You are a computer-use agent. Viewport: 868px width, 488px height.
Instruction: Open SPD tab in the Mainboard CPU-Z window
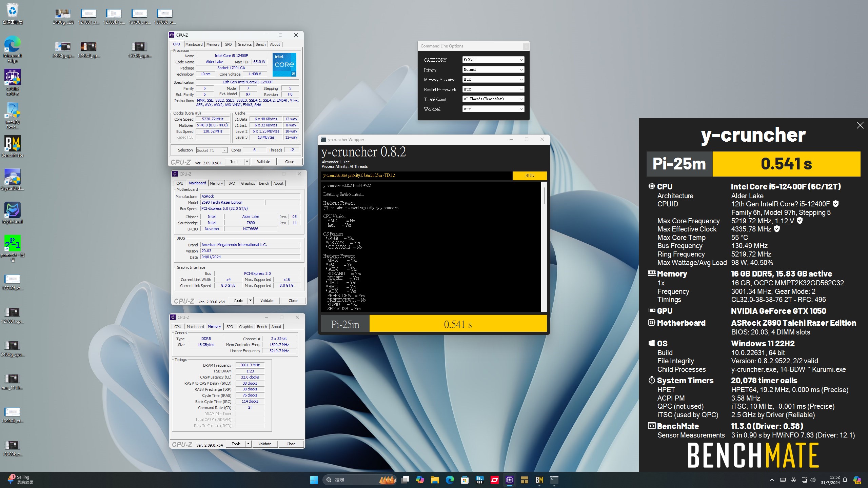(x=232, y=183)
